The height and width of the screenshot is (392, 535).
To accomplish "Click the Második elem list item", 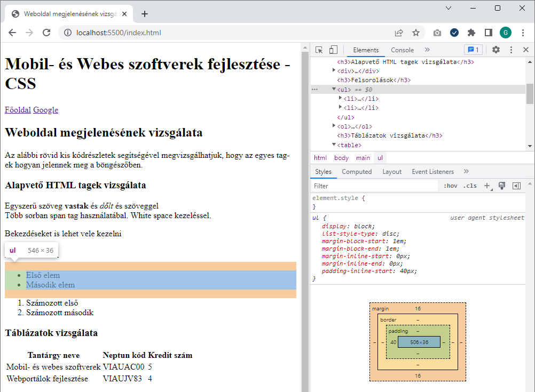I will 50,285.
